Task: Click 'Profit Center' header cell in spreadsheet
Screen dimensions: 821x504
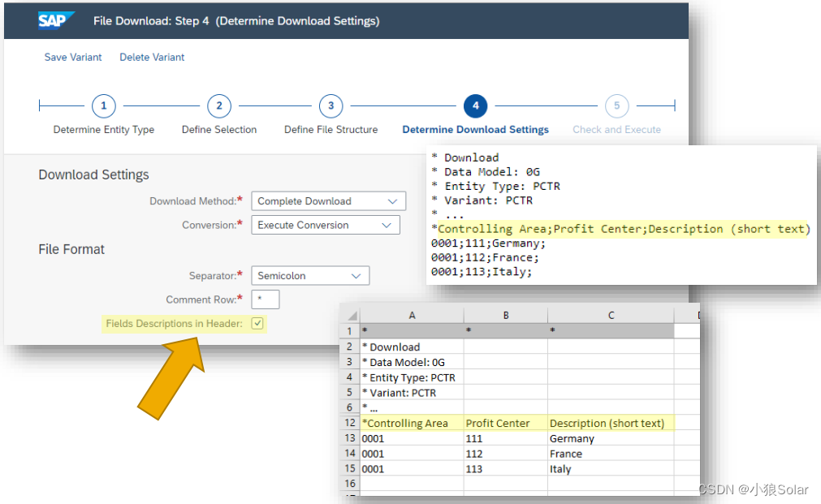Action: (x=506, y=423)
